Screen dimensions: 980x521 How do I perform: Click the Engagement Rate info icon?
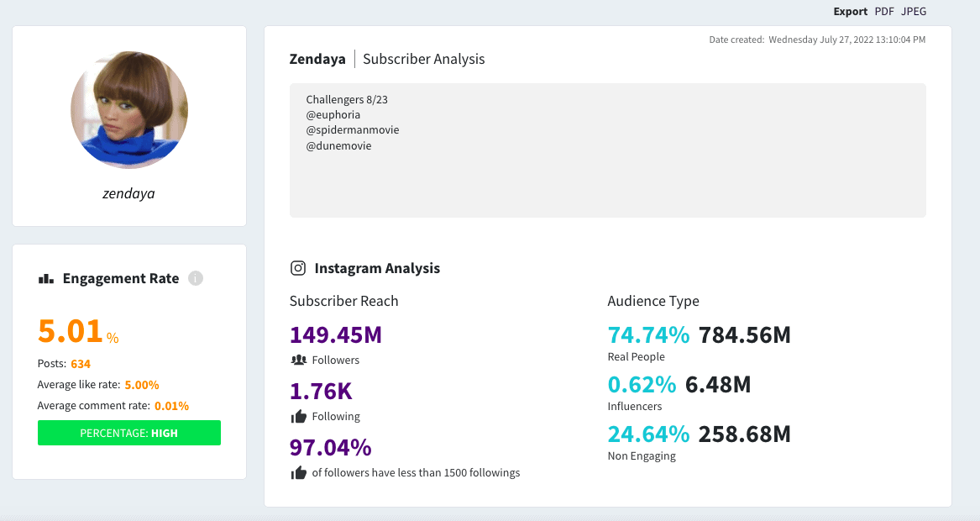click(196, 278)
